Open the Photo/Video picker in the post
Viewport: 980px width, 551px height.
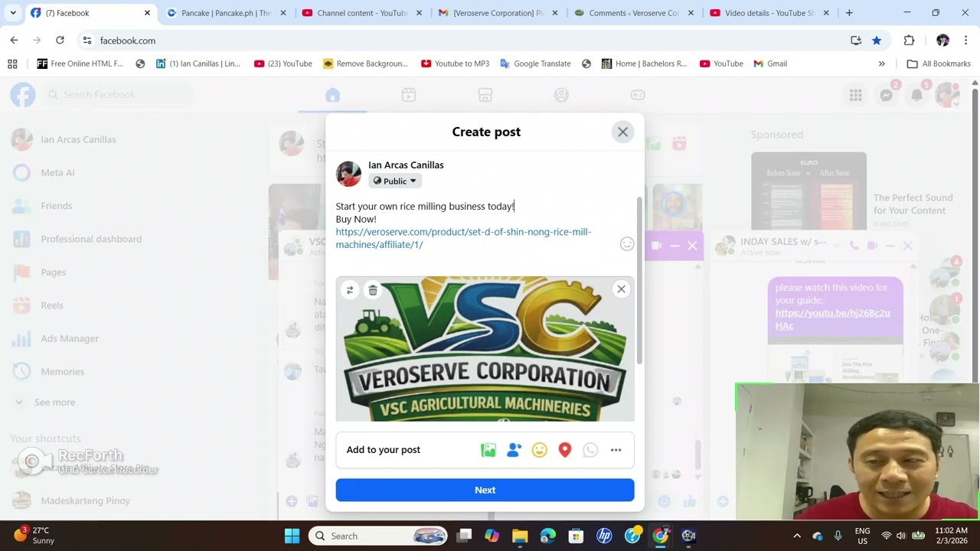point(488,450)
